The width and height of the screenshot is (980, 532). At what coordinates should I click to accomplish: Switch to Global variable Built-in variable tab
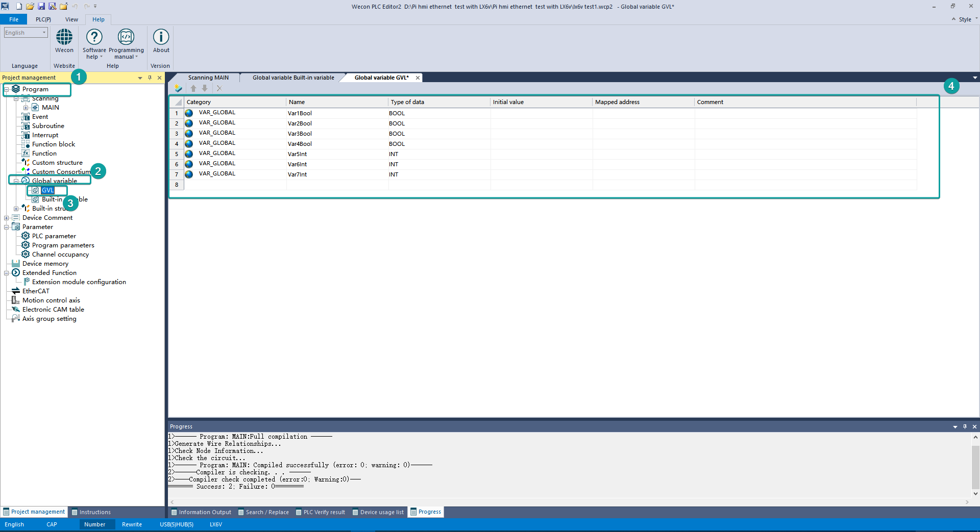pyautogui.click(x=293, y=78)
